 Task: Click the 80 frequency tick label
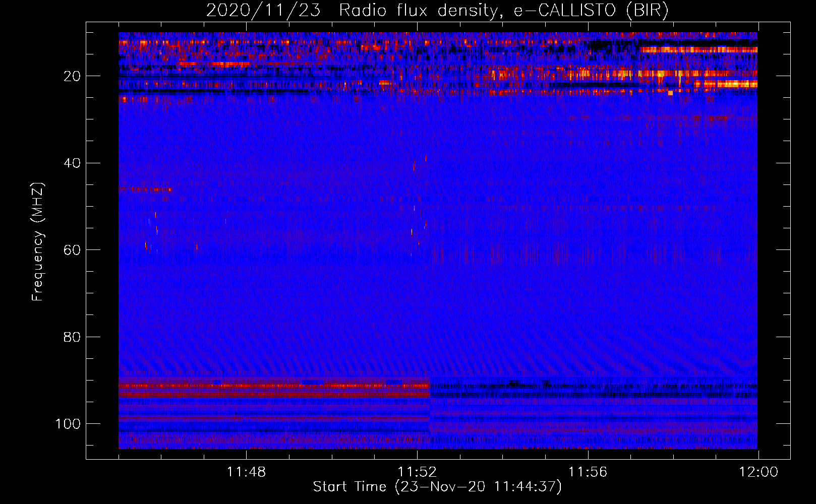pos(72,337)
